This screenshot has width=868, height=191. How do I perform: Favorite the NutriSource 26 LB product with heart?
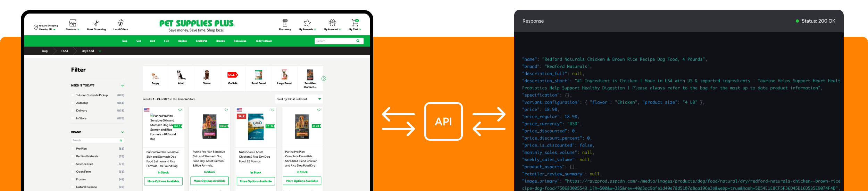pos(273,110)
